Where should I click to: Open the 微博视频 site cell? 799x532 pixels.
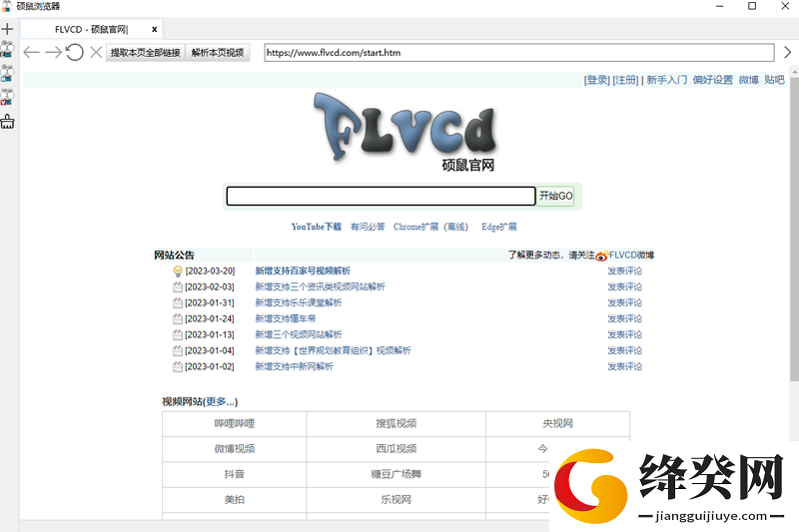click(235, 449)
